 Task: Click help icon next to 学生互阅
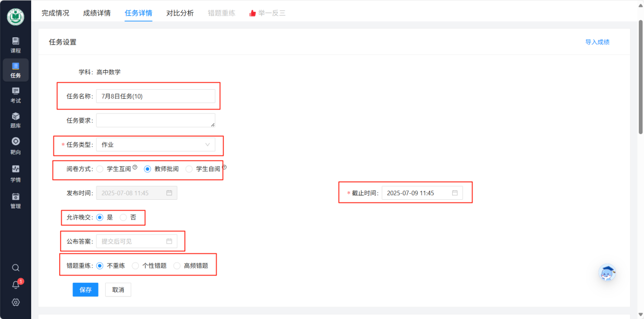pos(135,167)
